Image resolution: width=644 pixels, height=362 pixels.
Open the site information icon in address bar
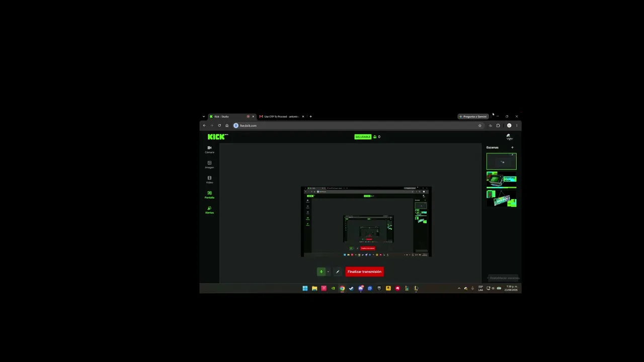[235, 126]
